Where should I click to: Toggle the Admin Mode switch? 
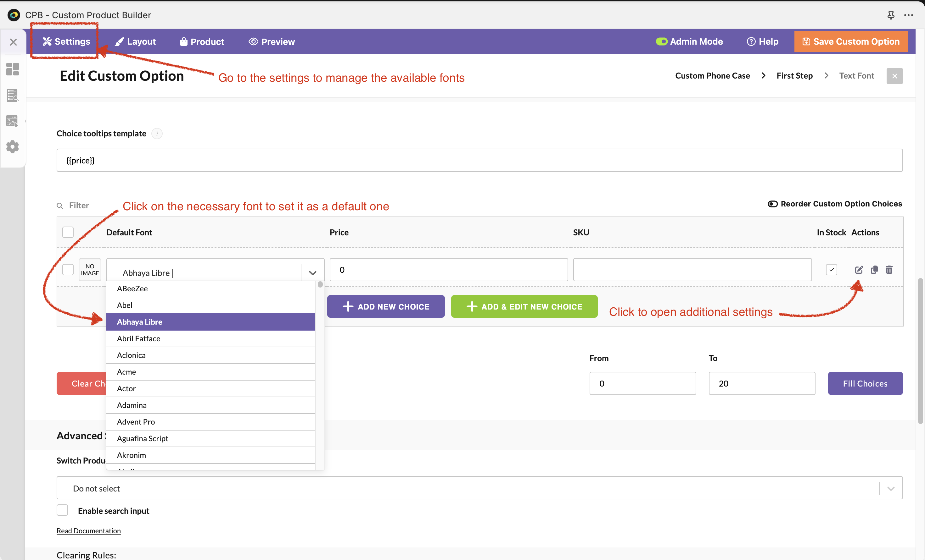pyautogui.click(x=661, y=41)
